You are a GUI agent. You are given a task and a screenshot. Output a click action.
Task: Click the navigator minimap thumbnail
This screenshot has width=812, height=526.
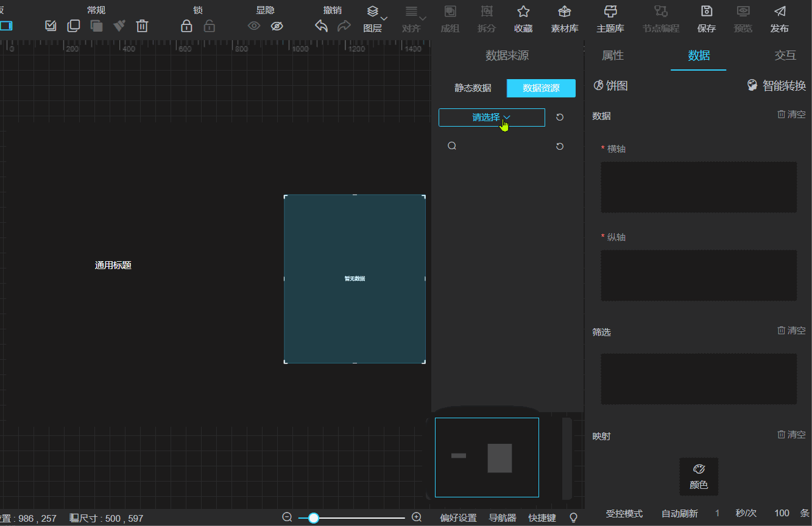point(487,457)
